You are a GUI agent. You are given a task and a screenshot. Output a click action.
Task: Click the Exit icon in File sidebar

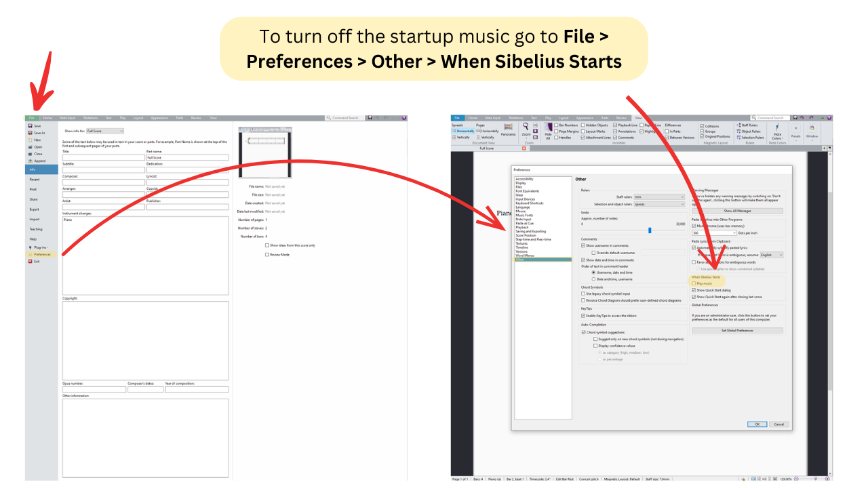coord(30,261)
